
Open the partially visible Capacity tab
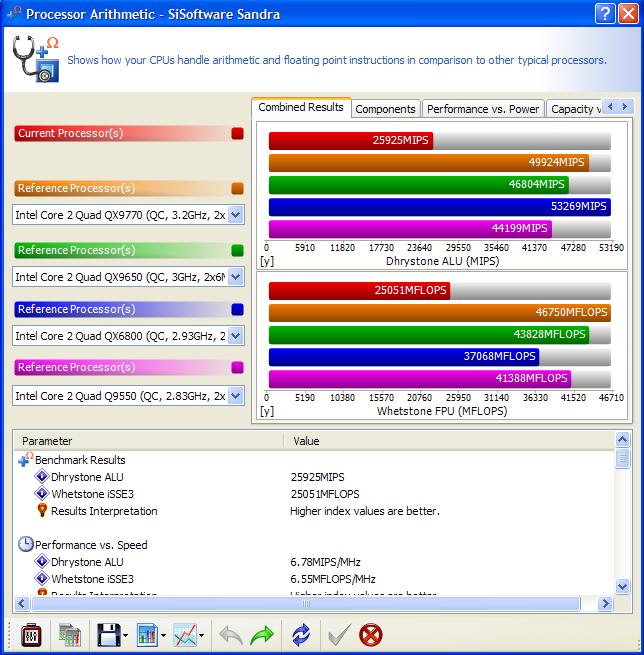[574, 109]
